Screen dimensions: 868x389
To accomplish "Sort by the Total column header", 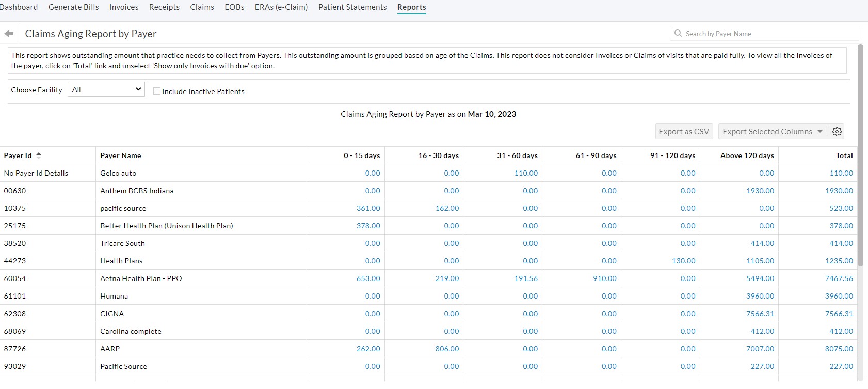I will (x=844, y=155).
